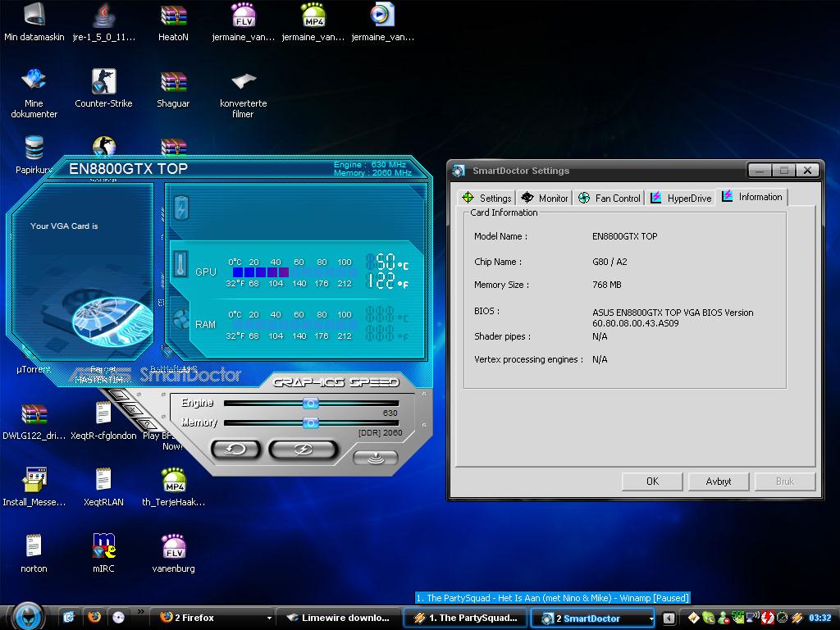Click the Windows start orb
This screenshot has height=630, width=840.
27,615
